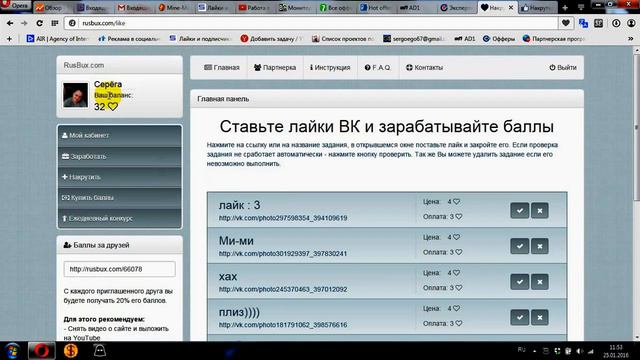Screen dimensions: 640x360
Task: Open Мой кабинет in the sidebar
Action: coord(120,136)
